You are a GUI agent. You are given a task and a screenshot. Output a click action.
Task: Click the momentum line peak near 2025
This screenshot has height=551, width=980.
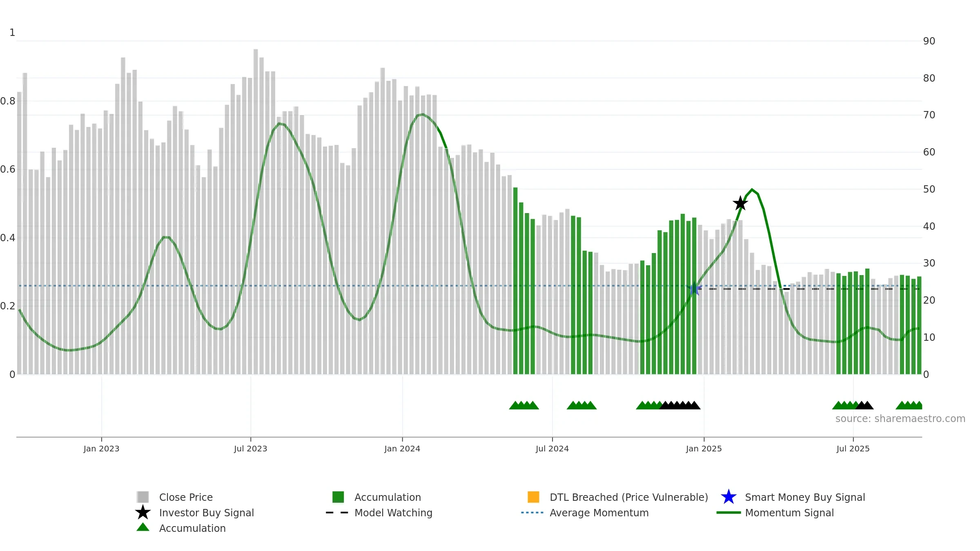752,190
